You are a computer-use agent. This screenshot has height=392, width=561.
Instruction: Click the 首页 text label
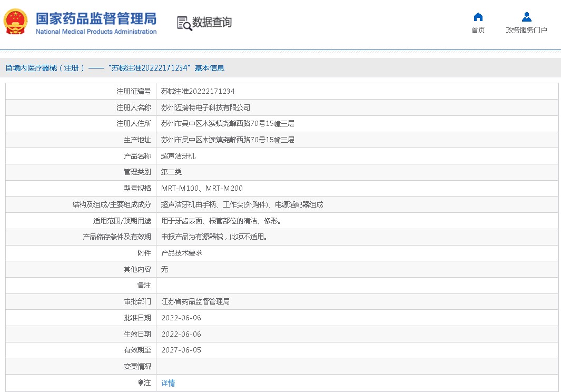coord(478,30)
